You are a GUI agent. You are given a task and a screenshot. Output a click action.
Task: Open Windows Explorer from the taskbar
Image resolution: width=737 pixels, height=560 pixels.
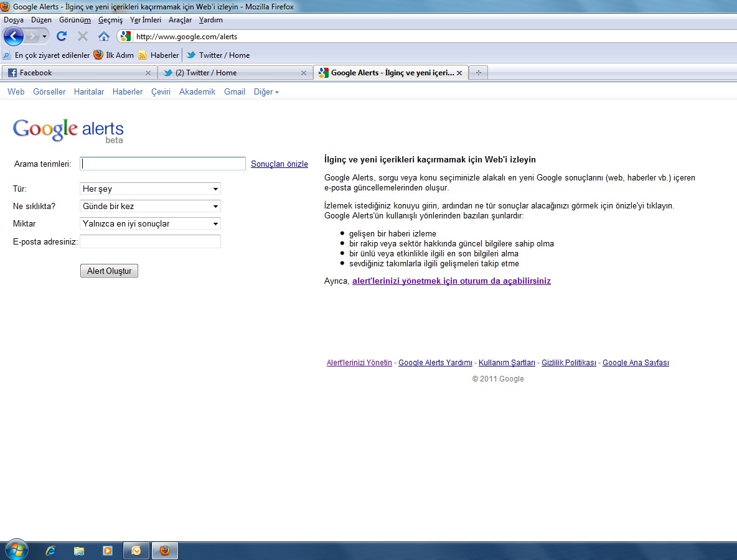(79, 551)
